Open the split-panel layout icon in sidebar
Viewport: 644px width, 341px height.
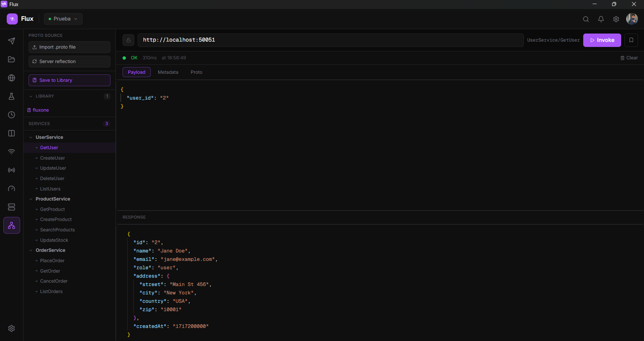coord(11,133)
